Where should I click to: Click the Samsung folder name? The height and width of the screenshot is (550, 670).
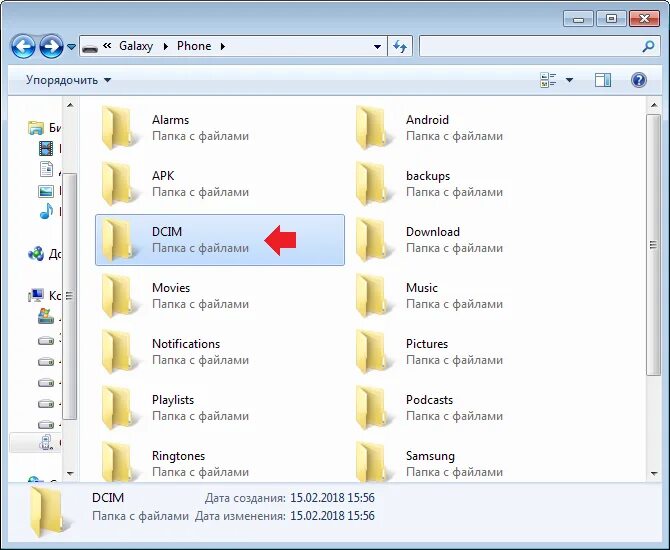click(x=430, y=456)
